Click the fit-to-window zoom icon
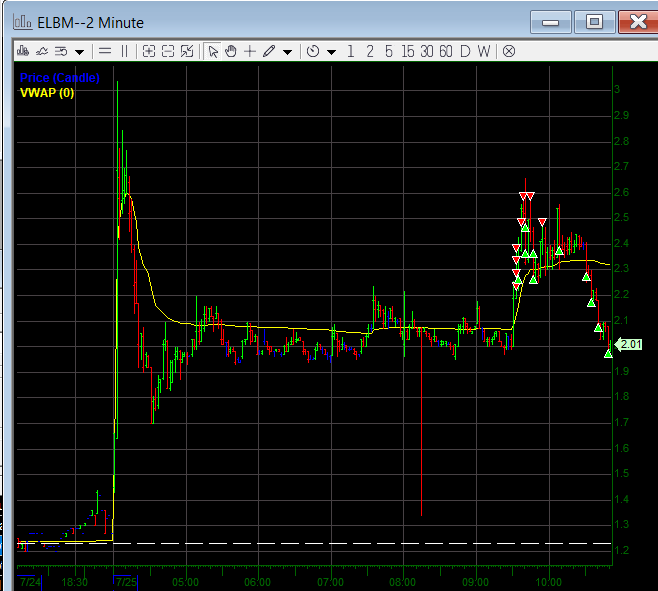Viewport: 658px width, 591px height. point(187,51)
